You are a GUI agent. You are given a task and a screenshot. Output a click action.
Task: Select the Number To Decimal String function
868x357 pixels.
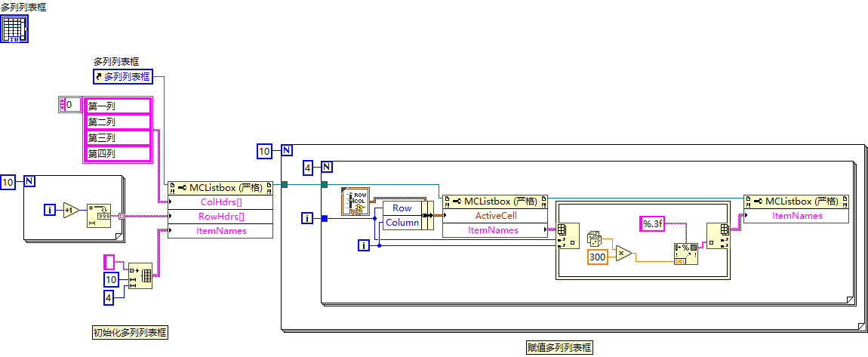click(x=99, y=215)
